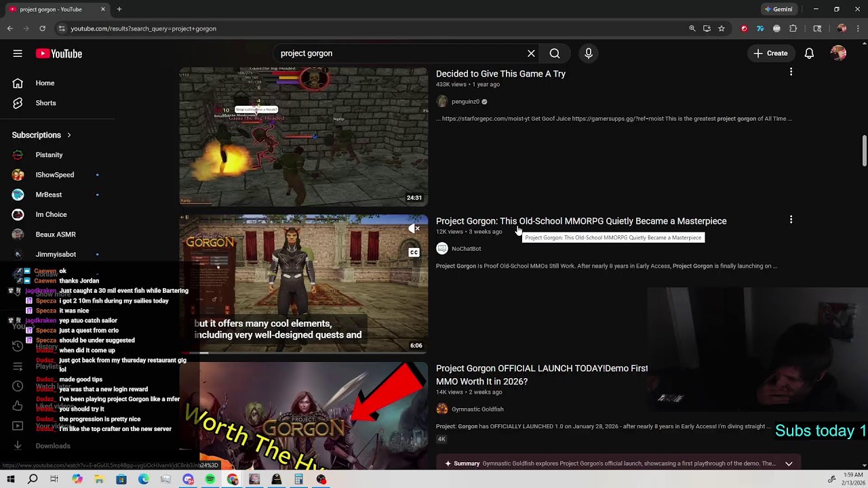Open 'Project Gorgon OFFICIAL LAUNCH TODAY' title

click(542, 375)
